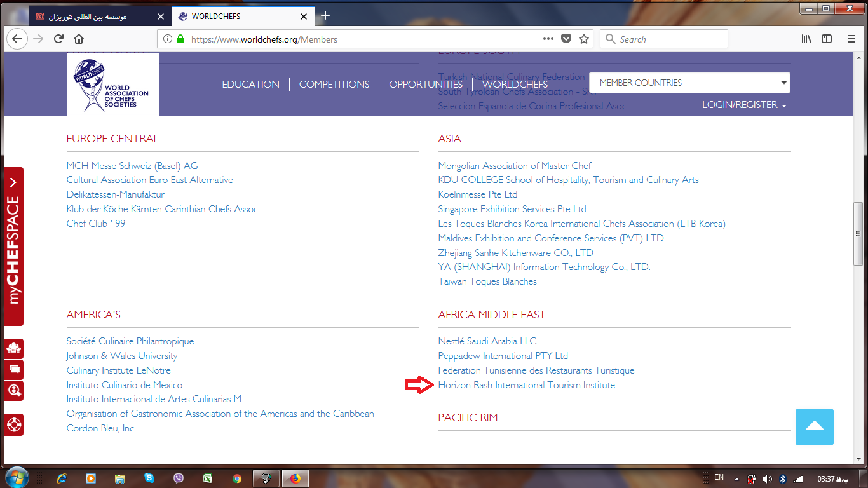Toggle the Firefox sidebar icon
Screen dimensions: 868x488
tap(827, 39)
